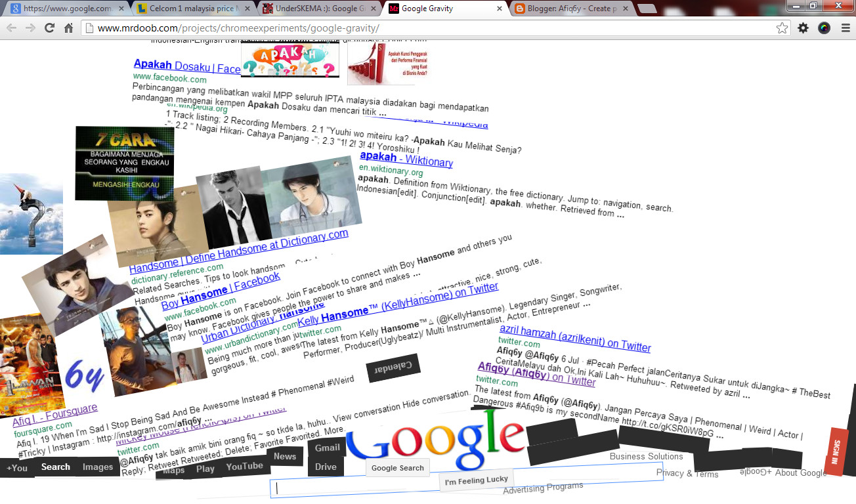Click the upside-down Calendar block
Viewport: 856px width, 504px height.
(393, 369)
